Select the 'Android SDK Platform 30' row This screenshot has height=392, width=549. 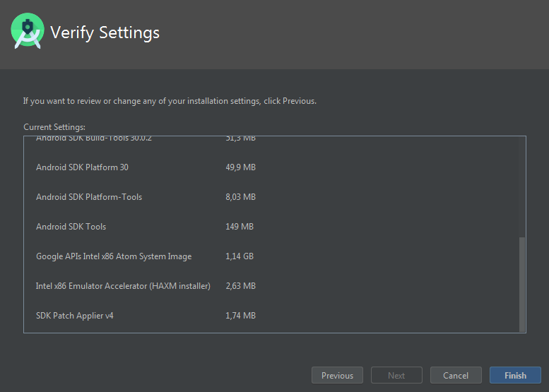click(82, 167)
